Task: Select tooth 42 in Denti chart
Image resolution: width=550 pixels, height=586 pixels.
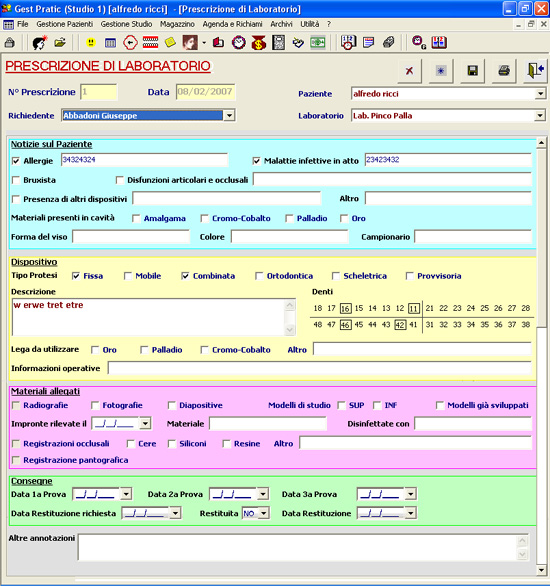Action: click(400, 325)
